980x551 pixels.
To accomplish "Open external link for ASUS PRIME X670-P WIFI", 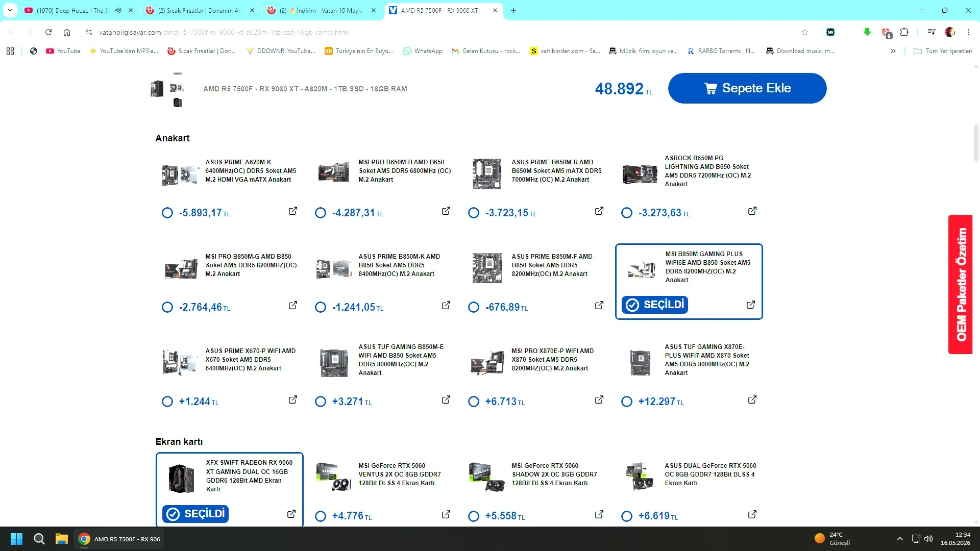I will 293,399.
